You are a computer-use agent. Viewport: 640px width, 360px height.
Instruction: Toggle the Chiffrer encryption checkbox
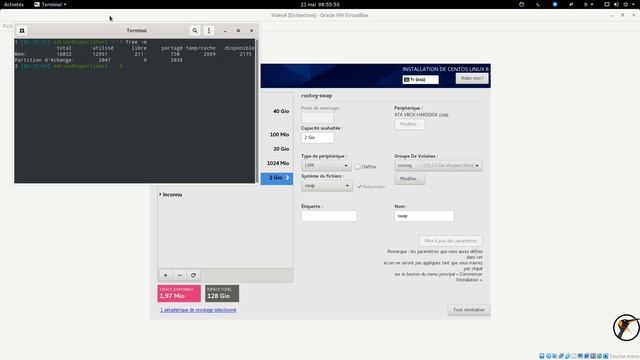tap(358, 167)
